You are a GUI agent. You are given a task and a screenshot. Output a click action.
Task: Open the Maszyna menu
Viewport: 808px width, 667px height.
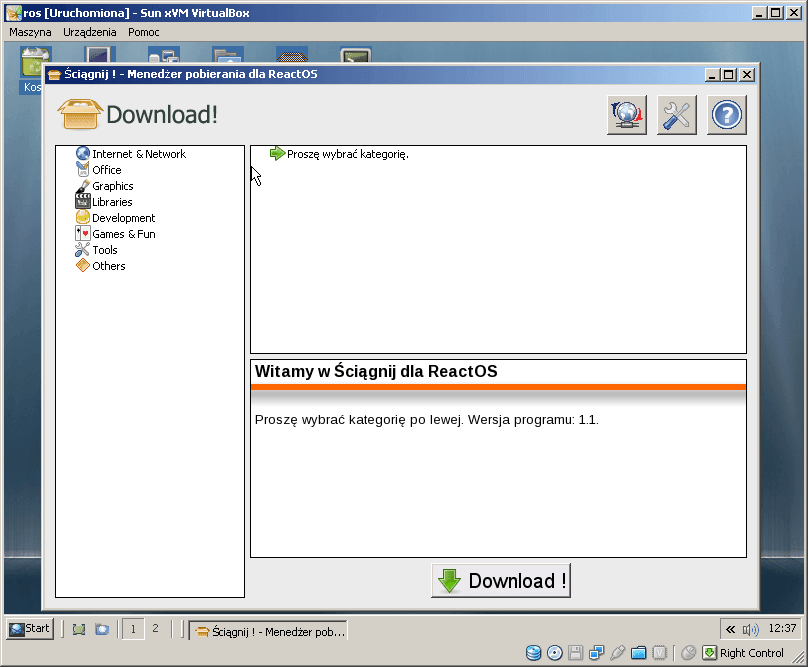click(30, 32)
